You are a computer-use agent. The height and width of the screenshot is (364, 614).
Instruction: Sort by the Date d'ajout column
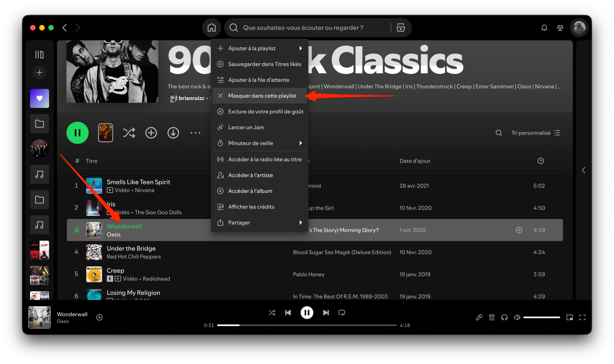coord(415,161)
